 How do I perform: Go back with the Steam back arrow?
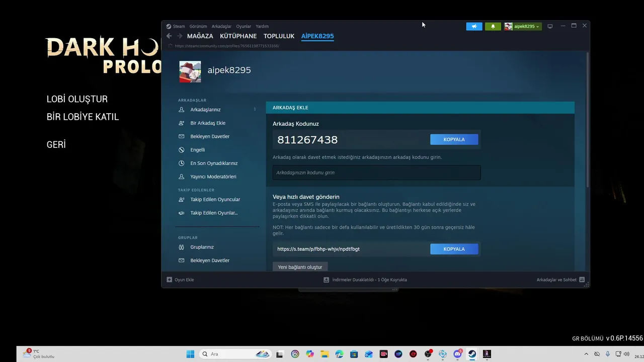tap(169, 36)
